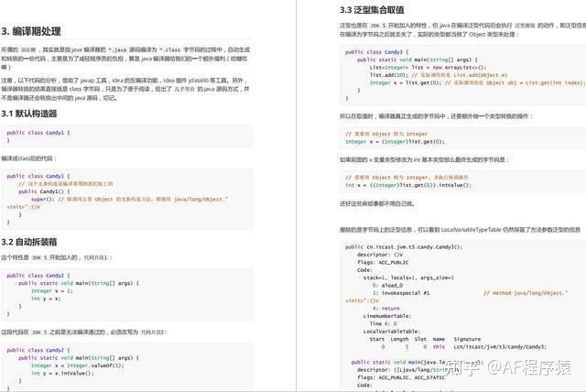Click the line "stack=1, locals=1, args_size=1"
The width and height of the screenshot is (586, 392).
point(408,278)
